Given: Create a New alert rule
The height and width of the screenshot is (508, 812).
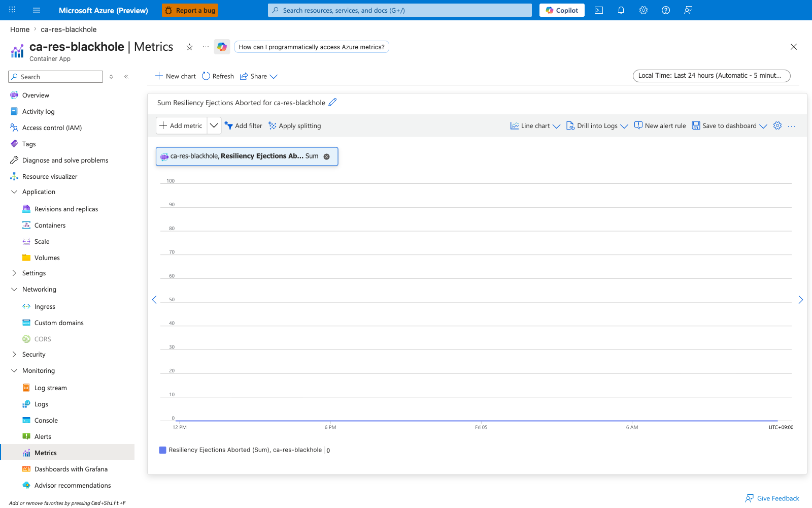Looking at the screenshot, I should (660, 126).
